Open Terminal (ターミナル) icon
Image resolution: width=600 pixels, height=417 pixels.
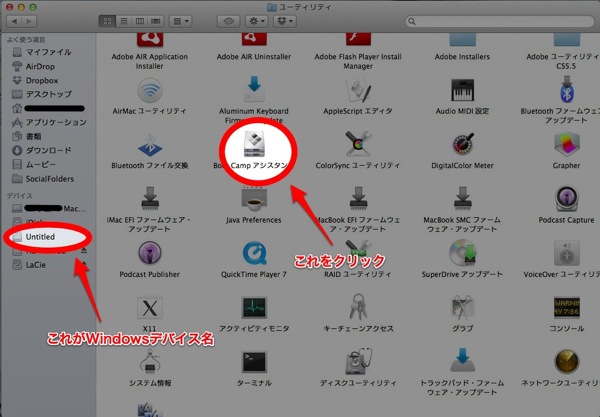(x=254, y=362)
